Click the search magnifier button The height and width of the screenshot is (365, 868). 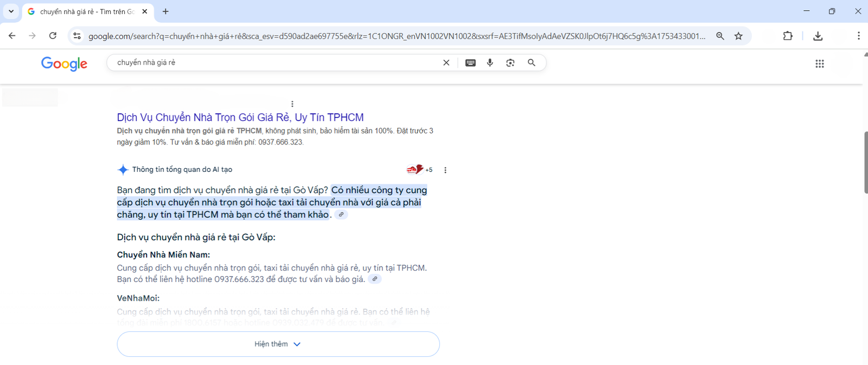click(531, 62)
